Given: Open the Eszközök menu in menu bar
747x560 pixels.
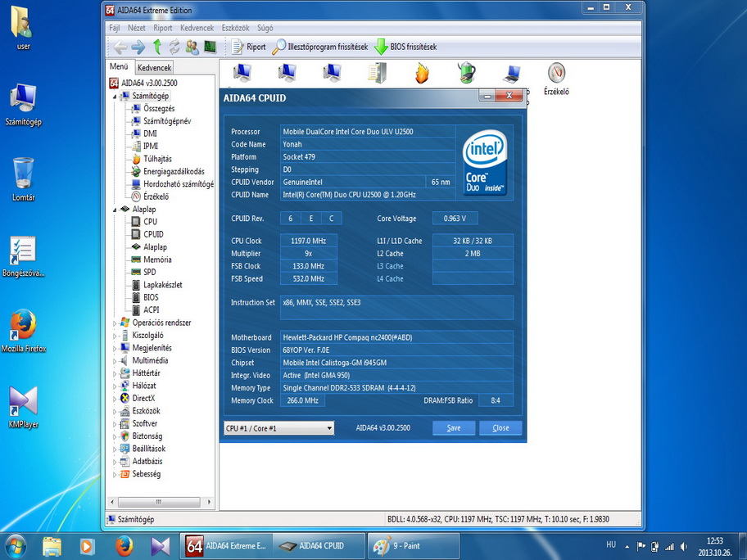Looking at the screenshot, I should [235, 28].
